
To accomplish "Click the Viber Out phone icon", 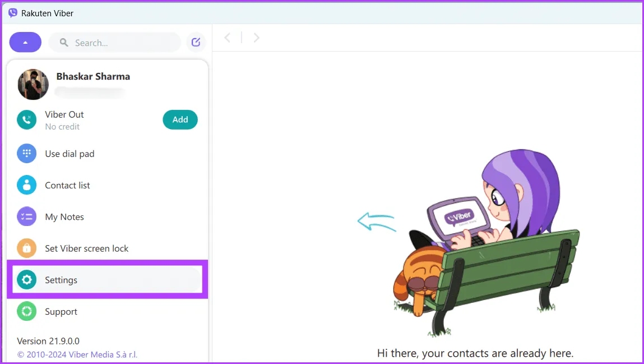I will point(27,119).
